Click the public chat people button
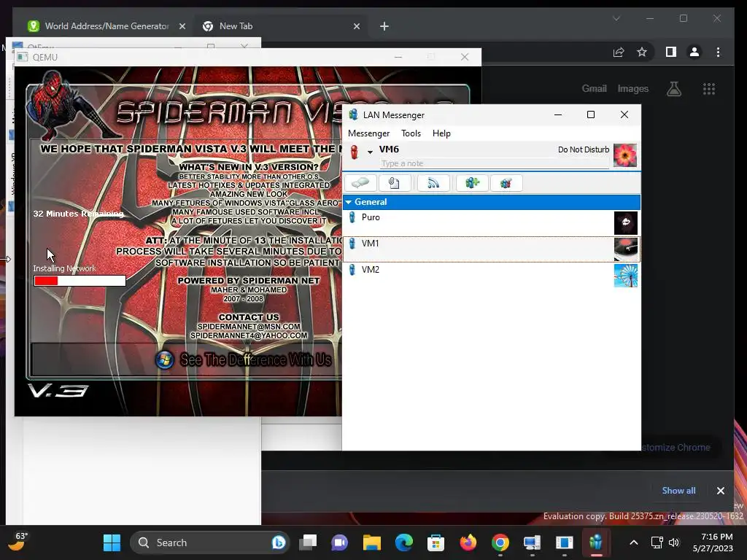 tap(506, 183)
